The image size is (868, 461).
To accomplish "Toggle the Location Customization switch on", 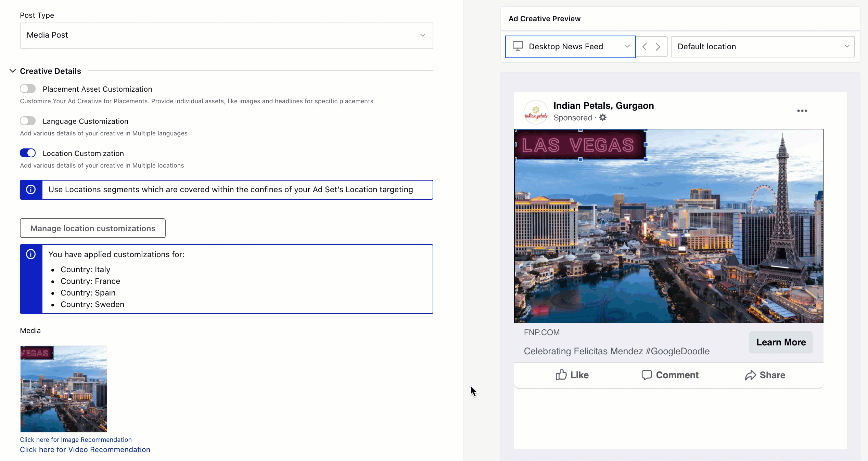I will [28, 153].
